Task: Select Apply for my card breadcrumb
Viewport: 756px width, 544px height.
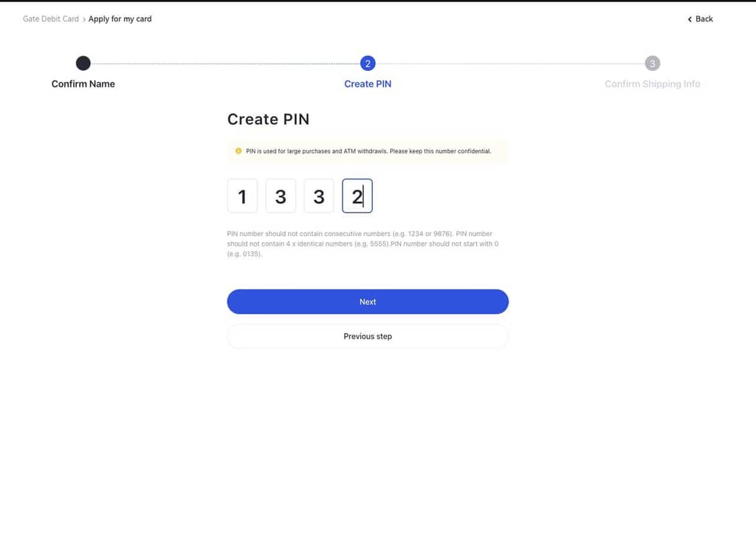Action: [120, 19]
